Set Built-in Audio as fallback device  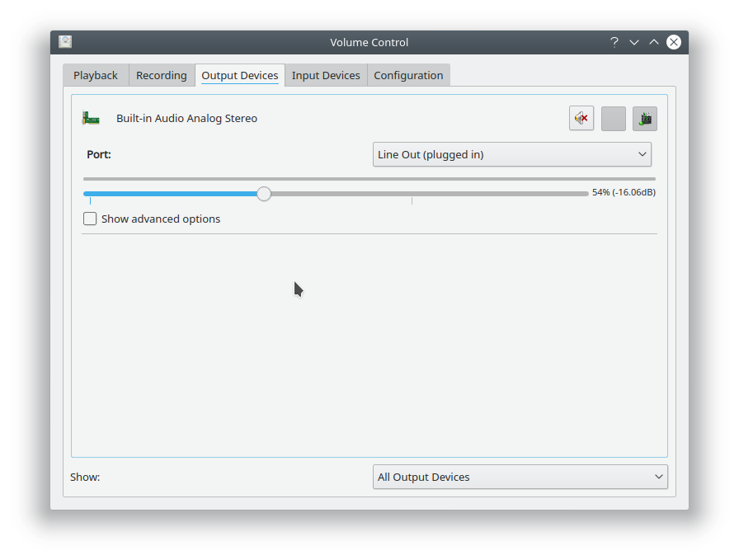[645, 119]
